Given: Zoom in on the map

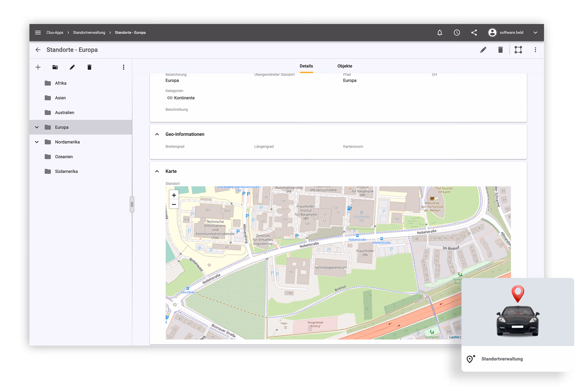Looking at the screenshot, I should coord(174,195).
